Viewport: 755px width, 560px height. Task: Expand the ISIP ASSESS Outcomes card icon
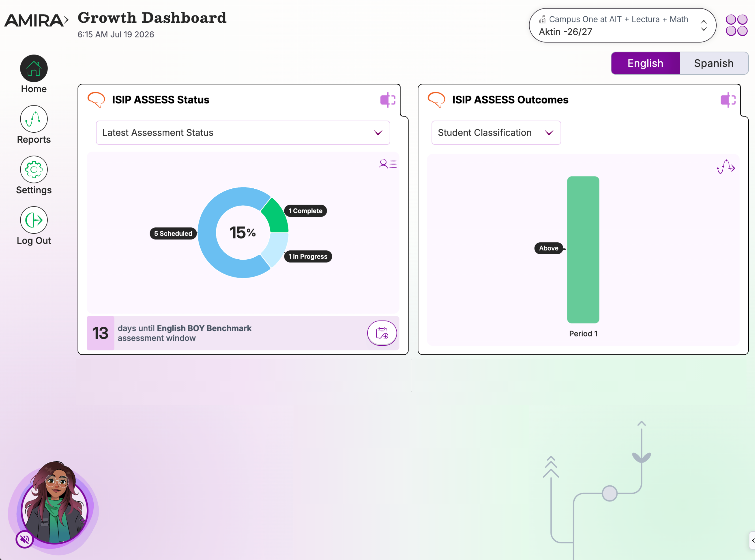(728, 100)
